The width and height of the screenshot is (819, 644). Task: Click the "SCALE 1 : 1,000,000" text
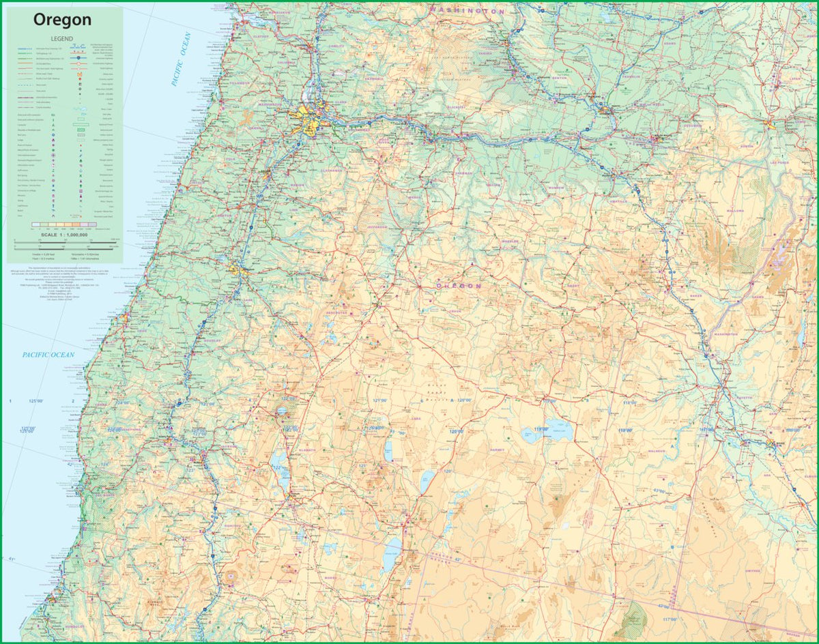pyautogui.click(x=63, y=234)
